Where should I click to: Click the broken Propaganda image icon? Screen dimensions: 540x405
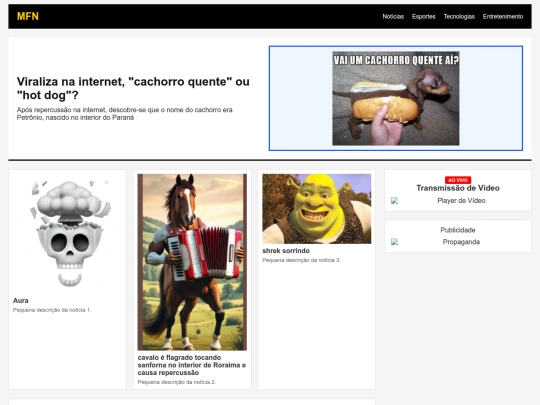(395, 242)
